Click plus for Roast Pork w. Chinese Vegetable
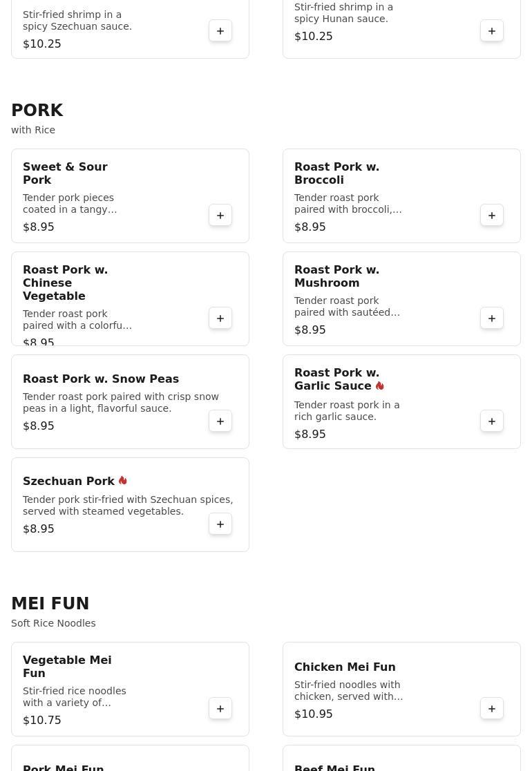The height and width of the screenshot is (771, 532). [220, 318]
